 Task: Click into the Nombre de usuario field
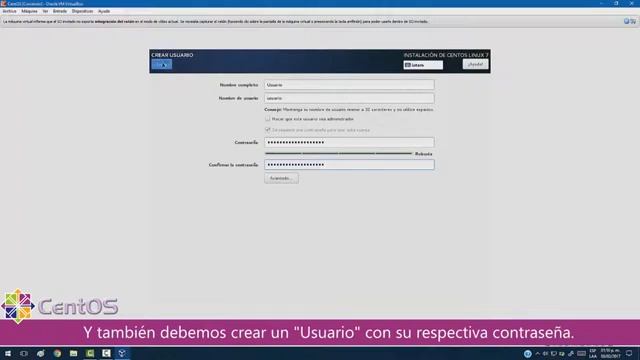point(349,98)
